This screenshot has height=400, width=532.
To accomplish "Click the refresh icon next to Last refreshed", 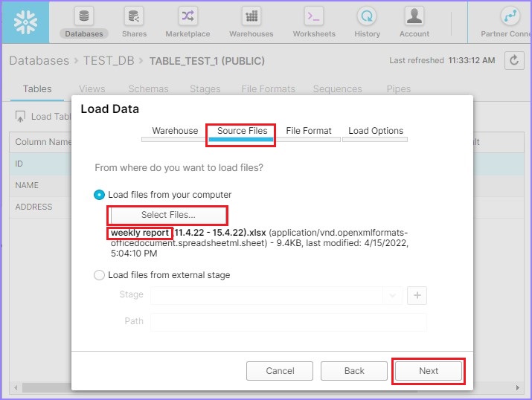I will [x=514, y=60].
